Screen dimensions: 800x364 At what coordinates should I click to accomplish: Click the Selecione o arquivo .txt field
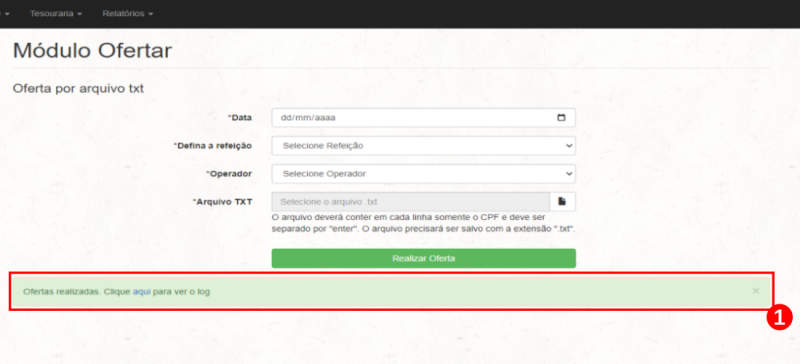click(x=411, y=202)
